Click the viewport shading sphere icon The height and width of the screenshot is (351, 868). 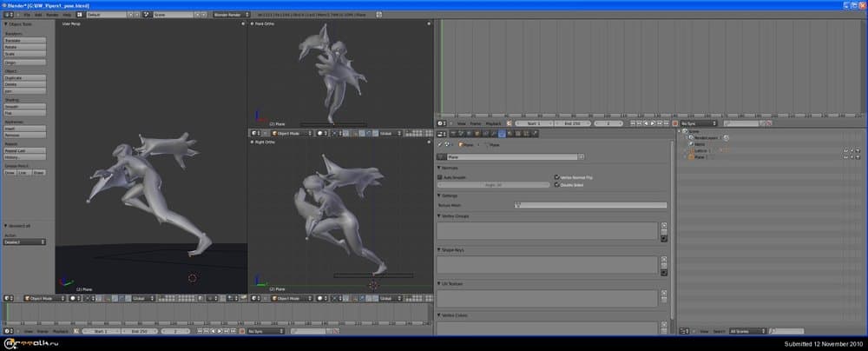(320, 133)
